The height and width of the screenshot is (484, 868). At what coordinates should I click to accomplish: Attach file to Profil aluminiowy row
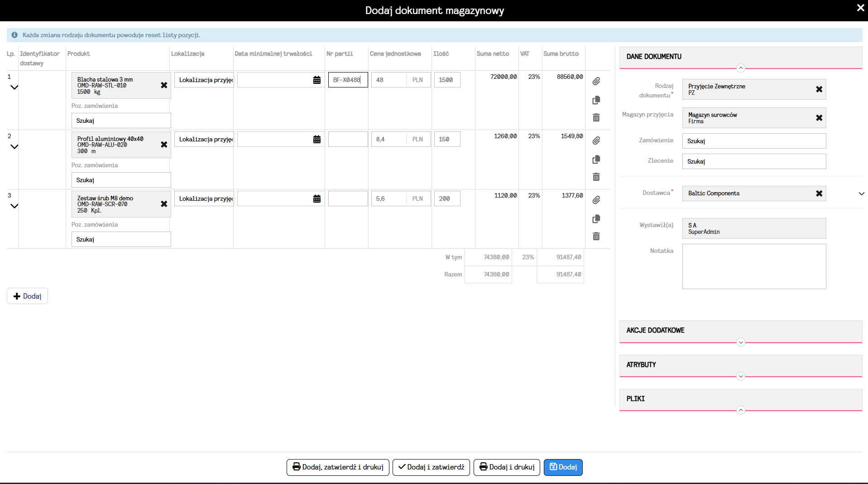[x=596, y=140]
